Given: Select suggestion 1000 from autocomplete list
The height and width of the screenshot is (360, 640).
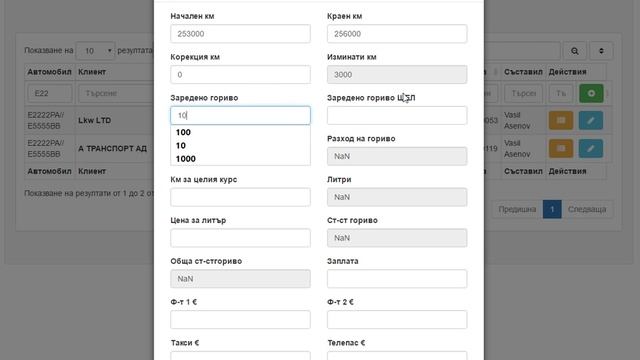Looking at the screenshot, I should coord(240,159).
